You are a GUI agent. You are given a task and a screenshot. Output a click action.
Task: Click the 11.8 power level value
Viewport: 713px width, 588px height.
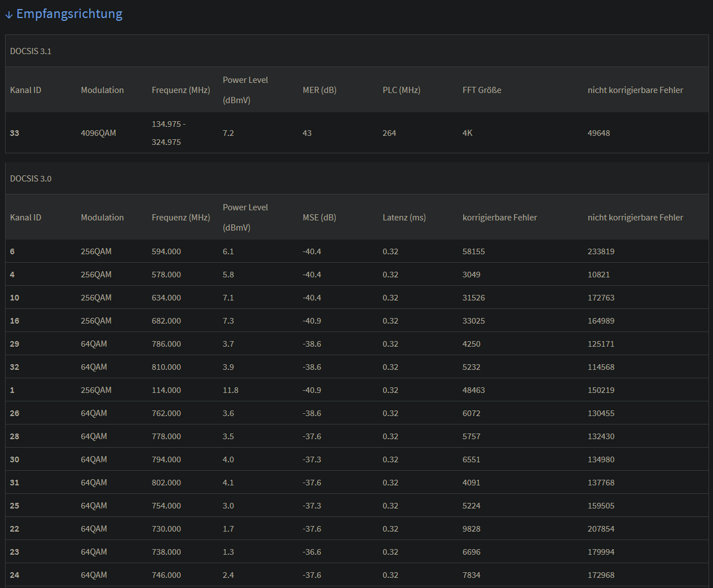coord(230,390)
